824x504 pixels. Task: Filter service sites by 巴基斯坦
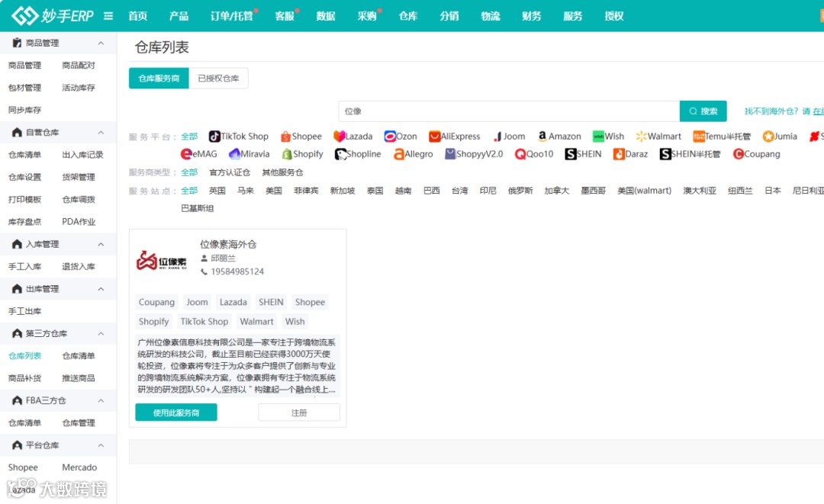(x=197, y=208)
